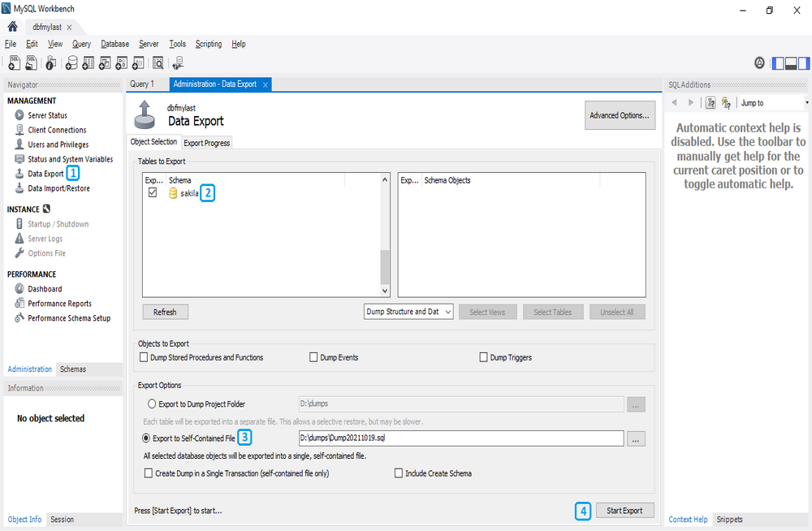
Task: Open Performance Schema Setup
Action: [69, 318]
